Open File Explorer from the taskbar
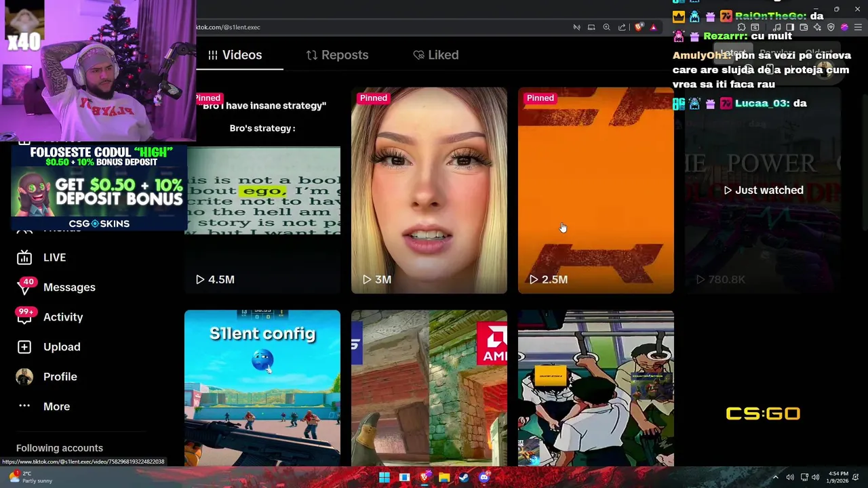The height and width of the screenshot is (488, 868). point(444,478)
